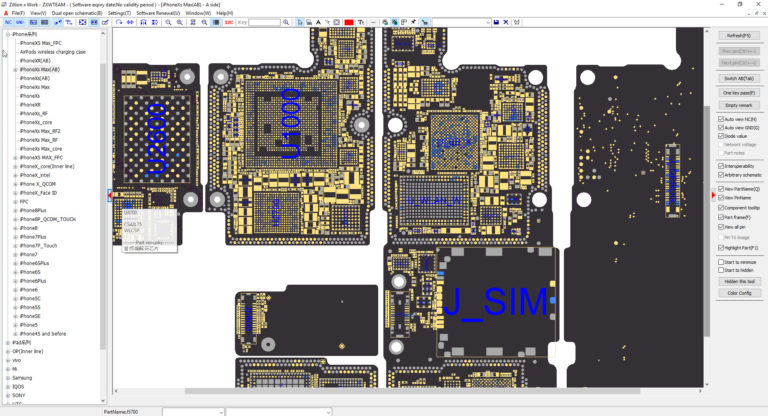
Task: Click the red arrow handle on left pane edge
Action: 109,196
